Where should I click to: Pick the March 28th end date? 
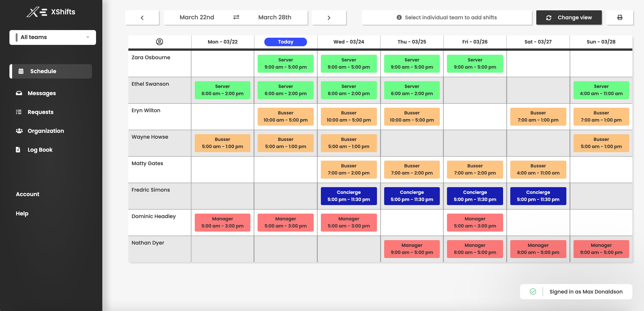pyautogui.click(x=274, y=17)
